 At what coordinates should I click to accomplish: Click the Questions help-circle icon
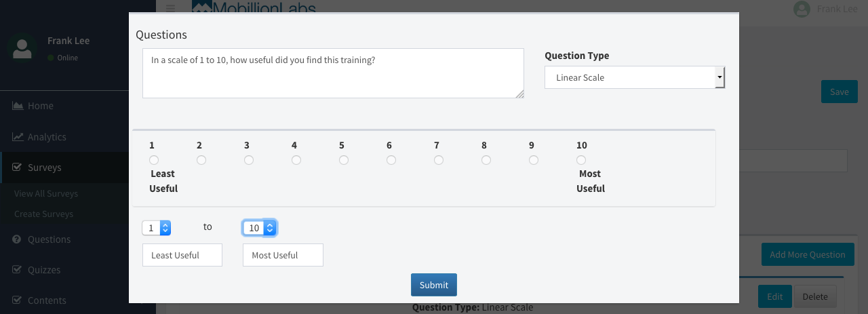pyautogui.click(x=18, y=239)
